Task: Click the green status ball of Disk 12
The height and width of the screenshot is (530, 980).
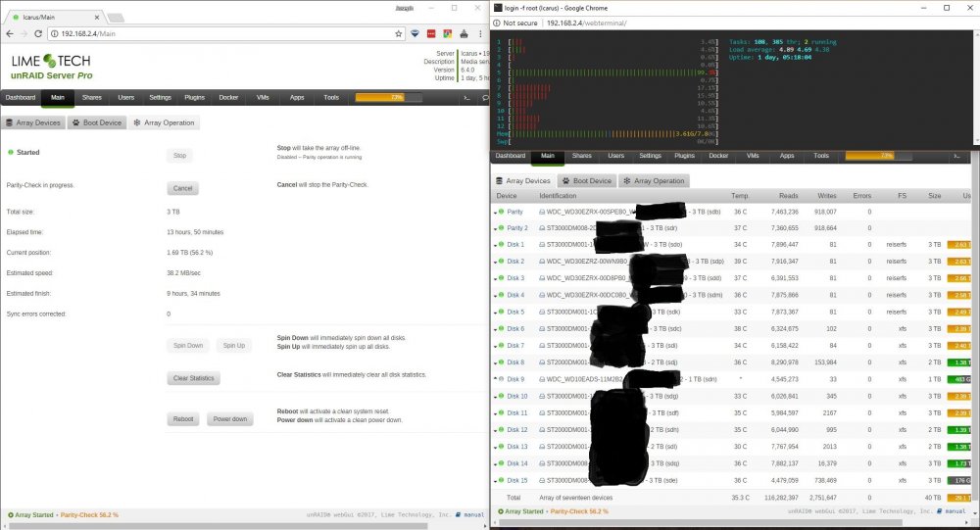Action: tap(501, 430)
